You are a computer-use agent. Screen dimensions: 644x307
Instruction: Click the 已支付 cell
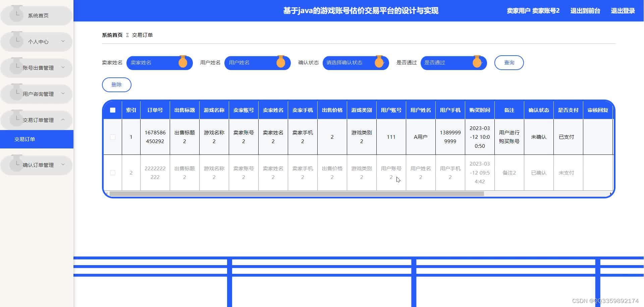(568, 137)
